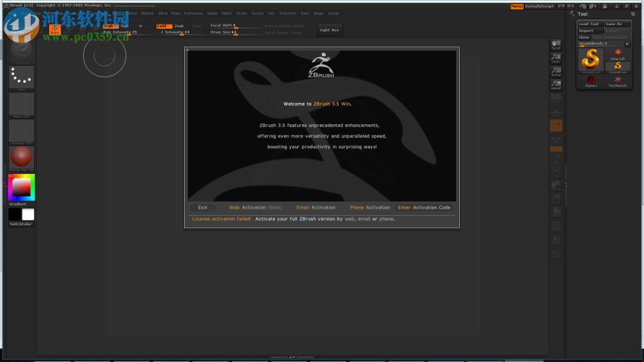Choose Email Activation

(x=316, y=207)
